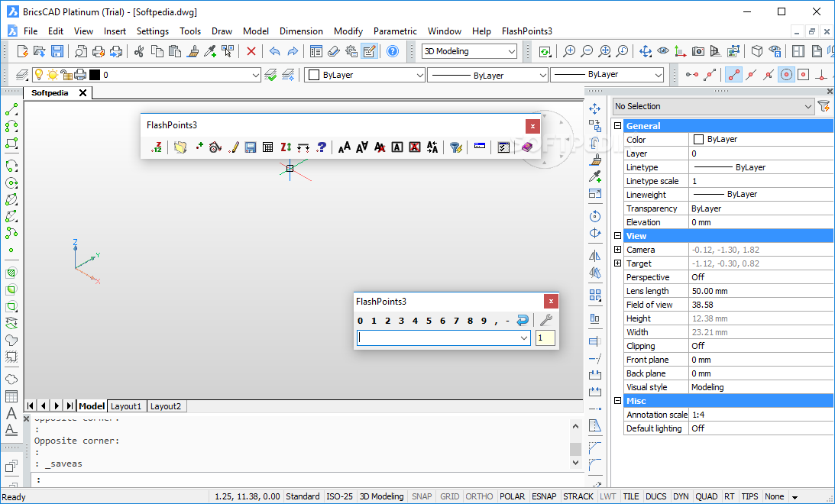This screenshot has height=504, width=835.
Task: Click the FlashPoints3 keypad text input combo
Action: coord(444,338)
